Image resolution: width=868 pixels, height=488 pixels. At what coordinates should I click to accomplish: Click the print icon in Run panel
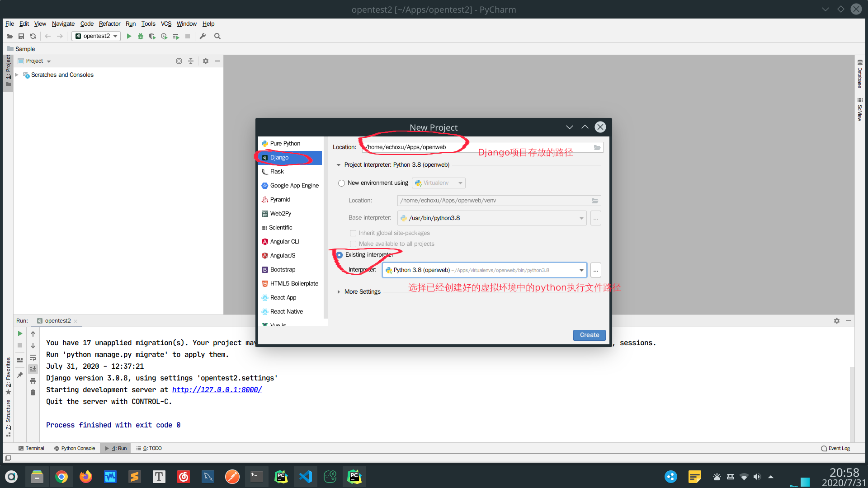(33, 381)
